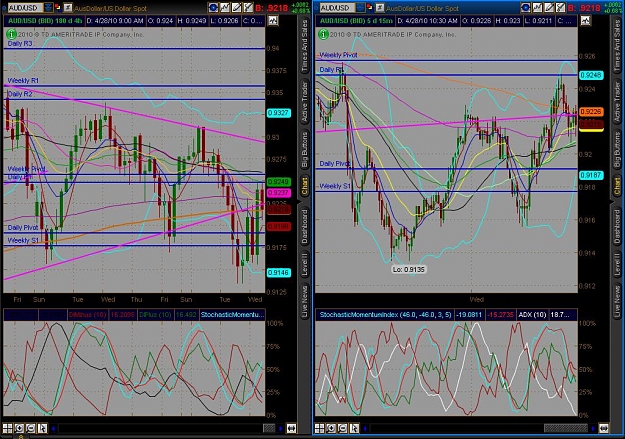Click 'AUD/USD (BID) 5 d 15m' label

356,20
